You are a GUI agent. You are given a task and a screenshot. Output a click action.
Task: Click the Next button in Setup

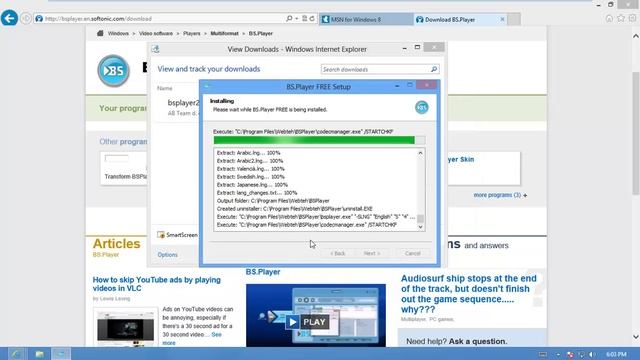click(x=372, y=253)
